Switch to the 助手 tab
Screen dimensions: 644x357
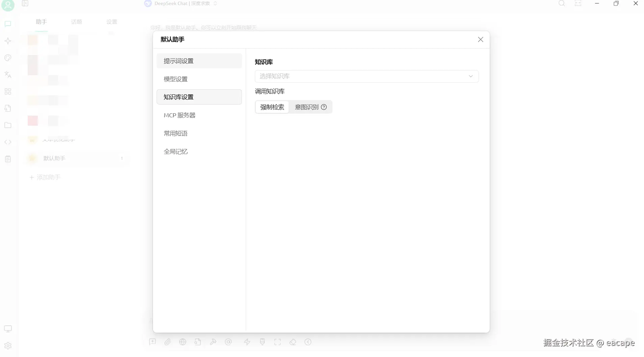41,22
